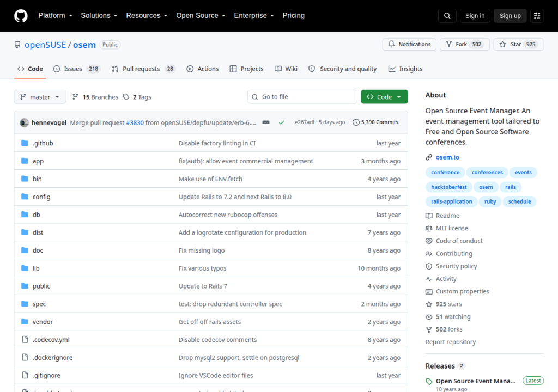
Task: Expand the Resources menu
Action: pos(147,16)
